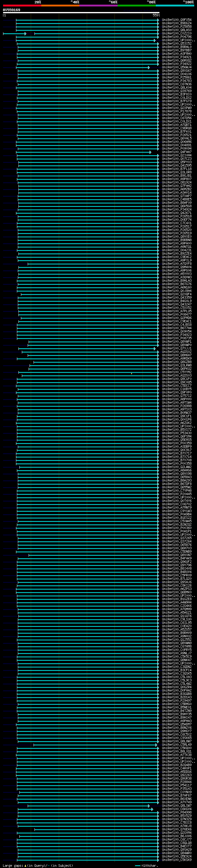This screenshot has width=197, height=868.
Task: Select the query label AV559169
Action: click(x=11, y=10)
